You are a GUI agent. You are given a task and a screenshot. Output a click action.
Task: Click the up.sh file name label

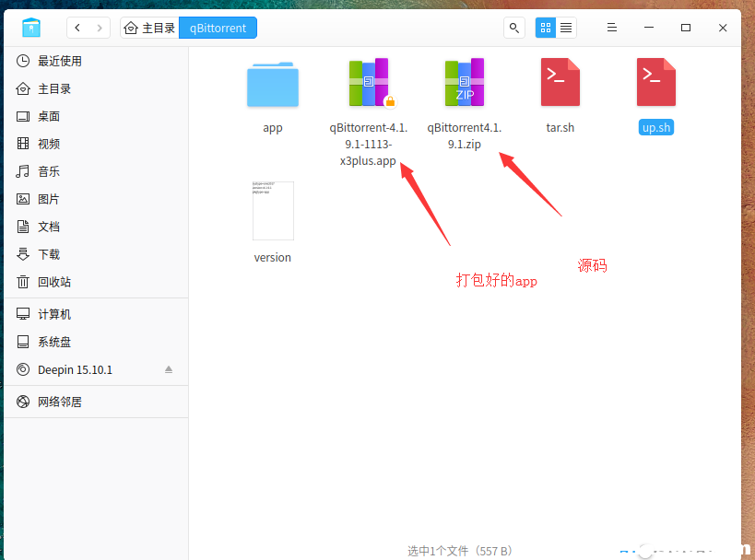[x=655, y=127]
